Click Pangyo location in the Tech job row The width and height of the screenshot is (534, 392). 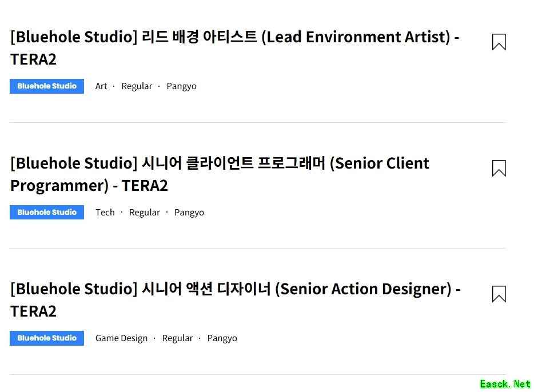(x=189, y=212)
